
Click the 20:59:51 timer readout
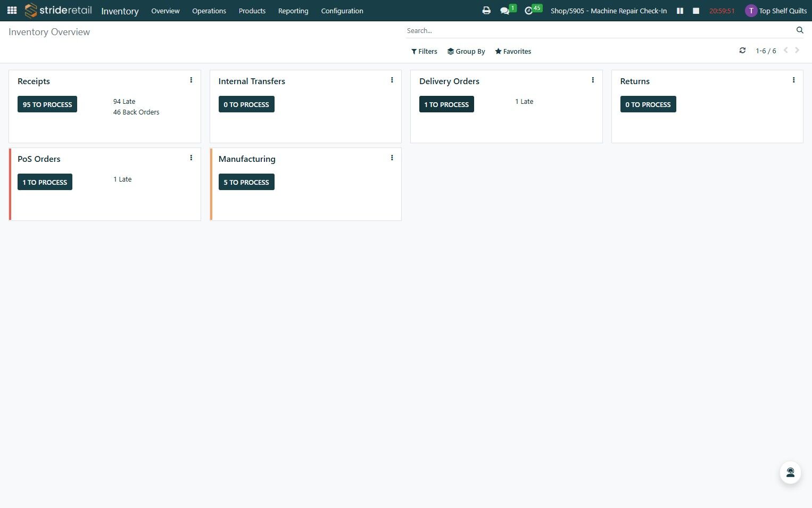722,11
